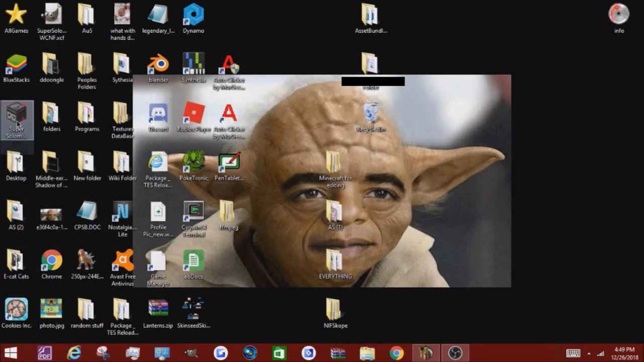Launch BlueStacks from the desktop
Image resolution: width=644 pixels, height=362 pixels.
[16, 68]
